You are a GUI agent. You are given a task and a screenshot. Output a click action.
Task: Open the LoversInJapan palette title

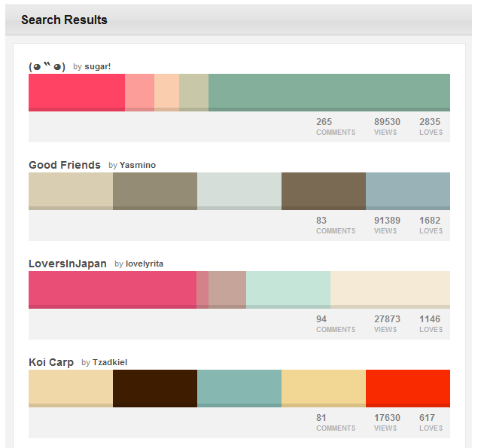coord(68,264)
